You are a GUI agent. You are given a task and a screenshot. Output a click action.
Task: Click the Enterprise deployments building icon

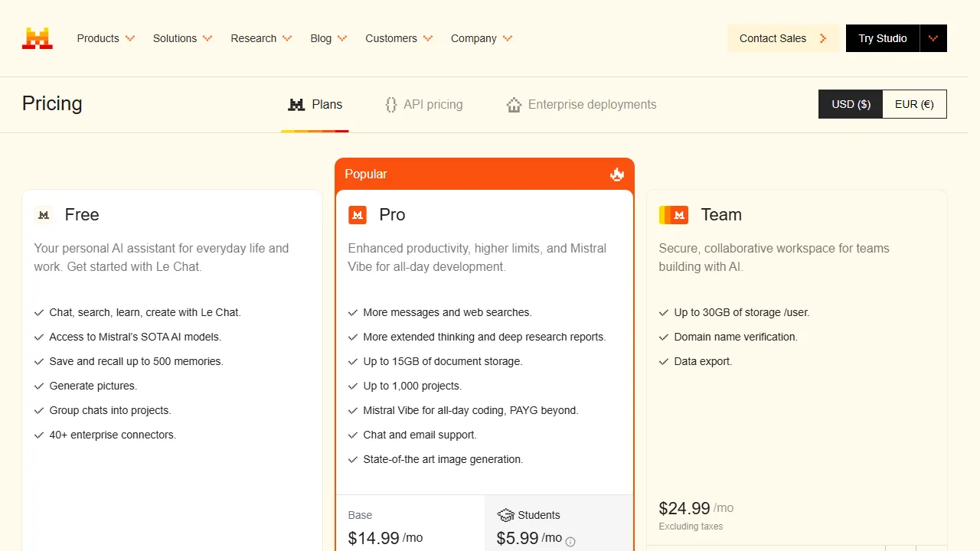point(514,105)
